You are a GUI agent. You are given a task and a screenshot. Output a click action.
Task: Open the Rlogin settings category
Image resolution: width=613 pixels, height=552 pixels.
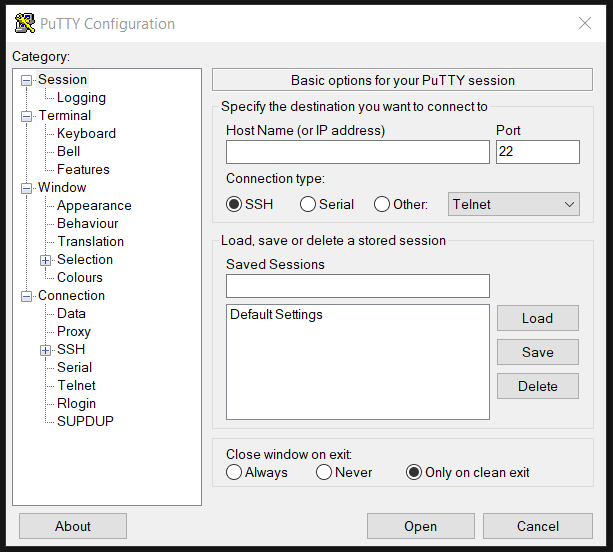coord(76,403)
